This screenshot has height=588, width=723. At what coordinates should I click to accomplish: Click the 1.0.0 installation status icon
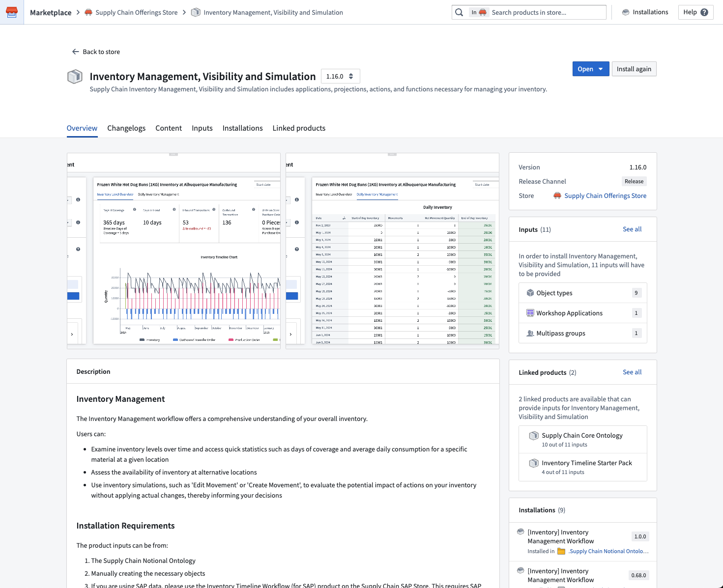click(x=521, y=532)
